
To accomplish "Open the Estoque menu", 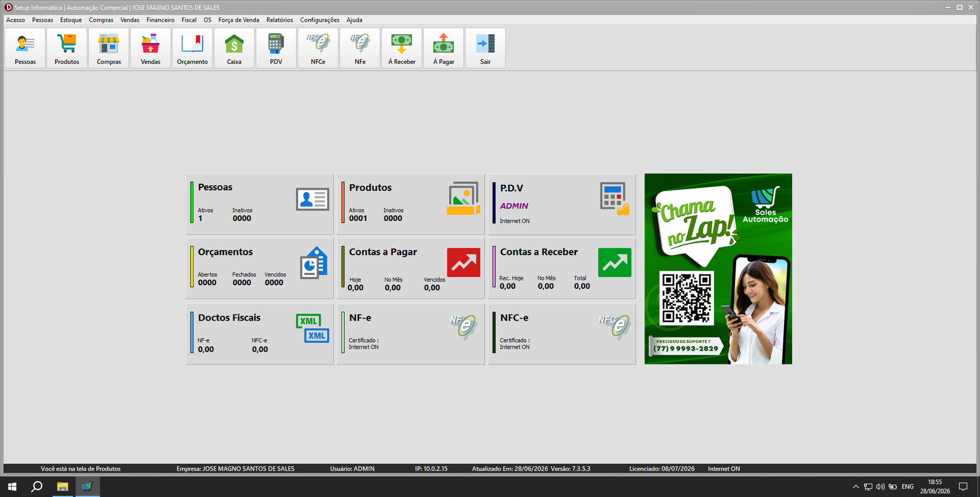I will (71, 20).
